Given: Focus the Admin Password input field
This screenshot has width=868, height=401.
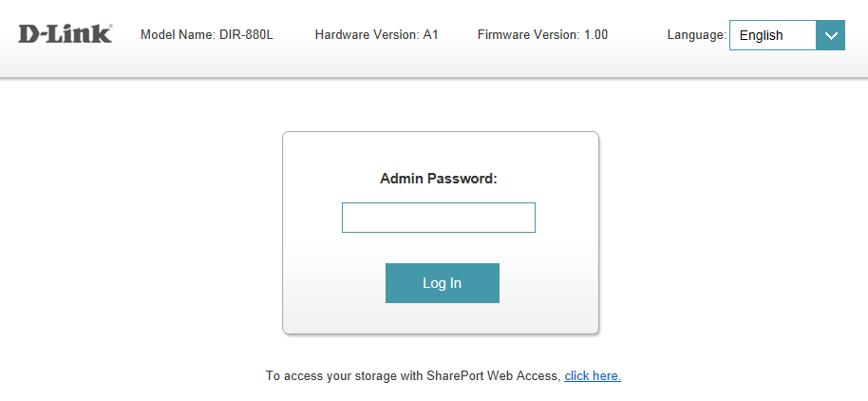Looking at the screenshot, I should [x=439, y=218].
